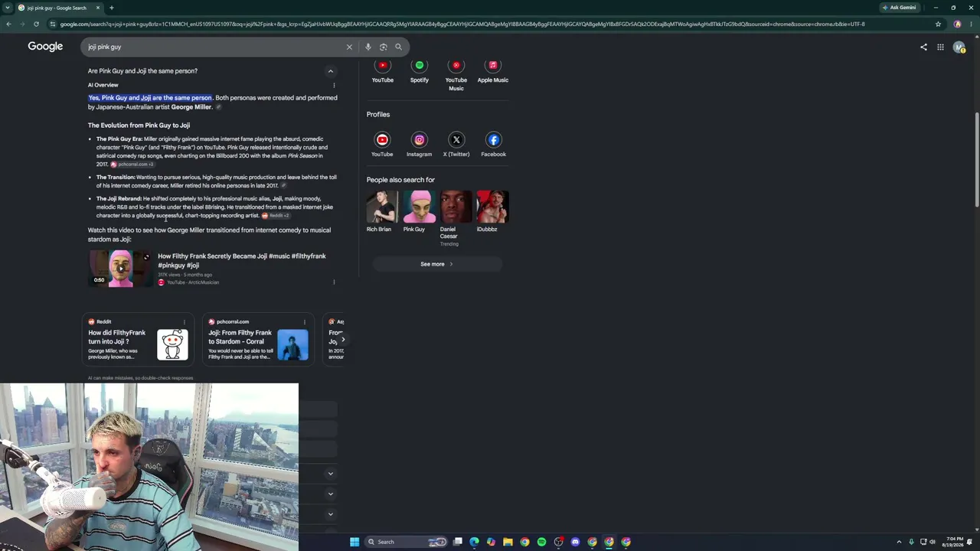Open the pchcorral.com +3 source chip
The height and width of the screenshot is (551, 980).
point(132,165)
